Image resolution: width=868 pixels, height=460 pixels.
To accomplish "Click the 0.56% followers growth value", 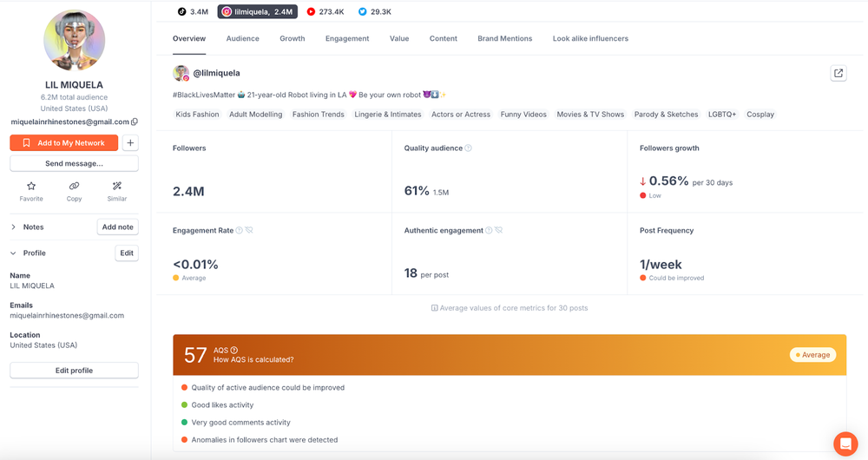I will tap(668, 181).
